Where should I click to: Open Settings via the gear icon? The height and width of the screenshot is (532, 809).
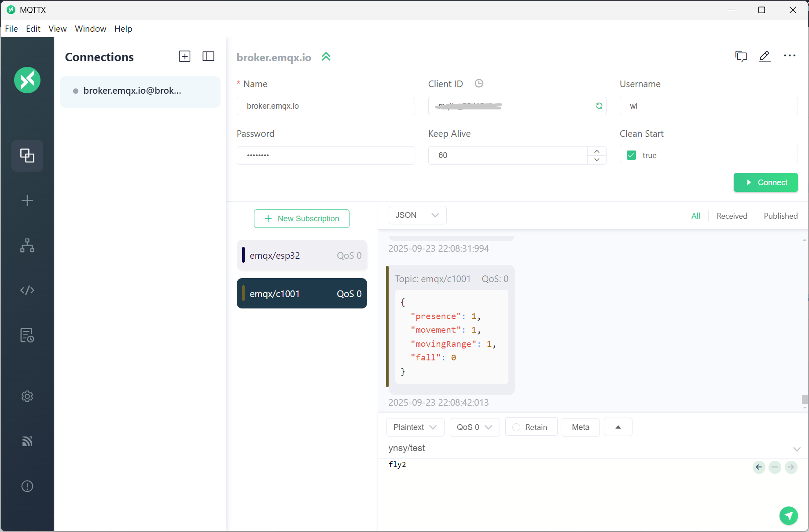[x=27, y=396]
